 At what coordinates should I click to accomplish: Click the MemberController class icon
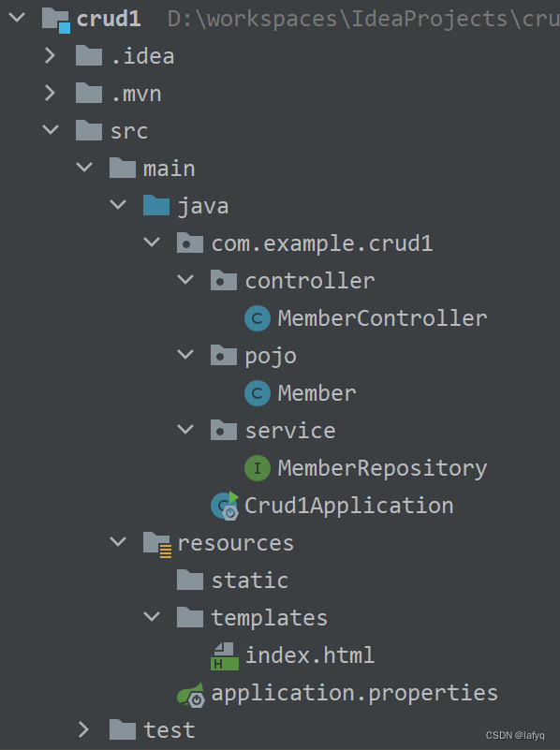tap(258, 318)
